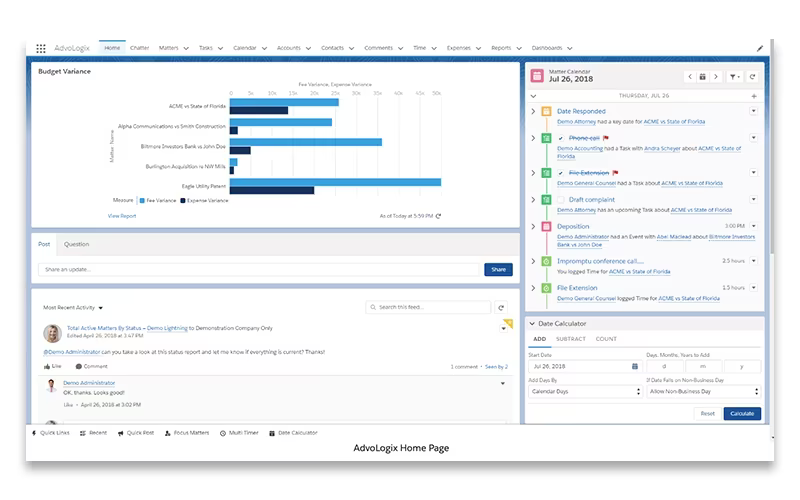800x500 pixels.
Task: Click the Expense Variance legend swatch
Action: coord(183,201)
